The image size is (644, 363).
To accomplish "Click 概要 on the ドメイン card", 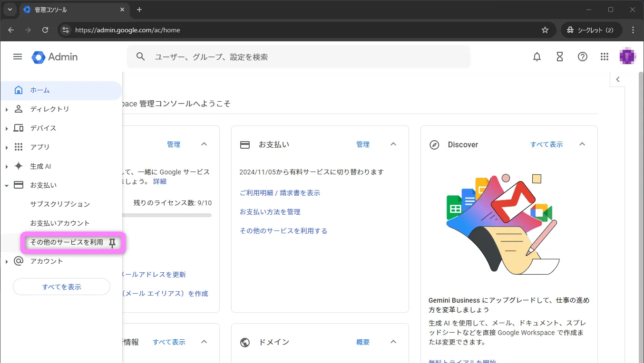I will coord(363,342).
